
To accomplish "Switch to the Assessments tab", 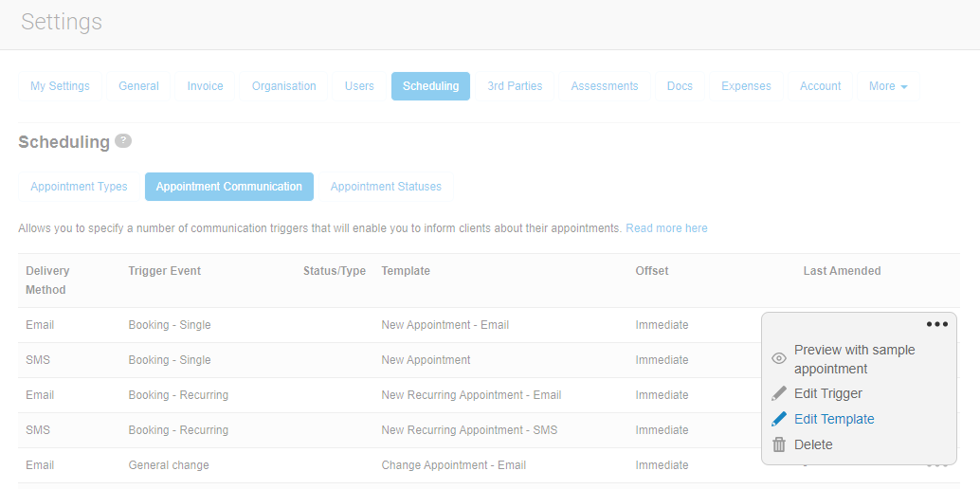I will pyautogui.click(x=605, y=86).
